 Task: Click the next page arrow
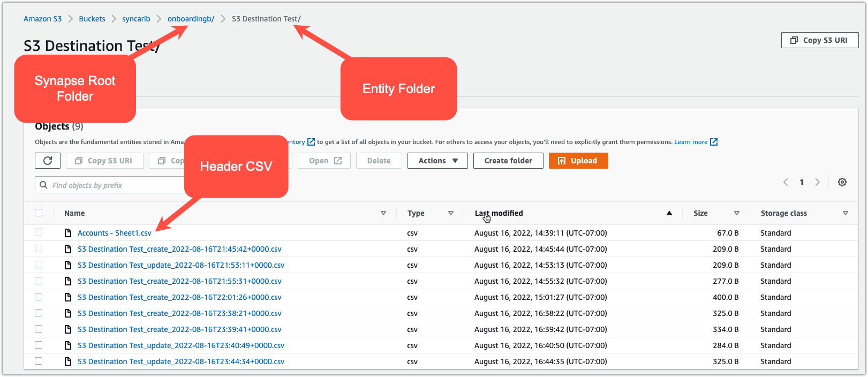coord(818,182)
